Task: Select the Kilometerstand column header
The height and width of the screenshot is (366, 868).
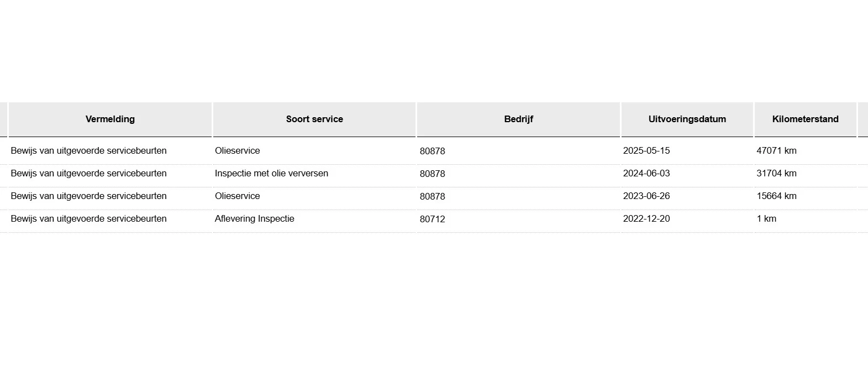Action: pyautogui.click(x=805, y=119)
